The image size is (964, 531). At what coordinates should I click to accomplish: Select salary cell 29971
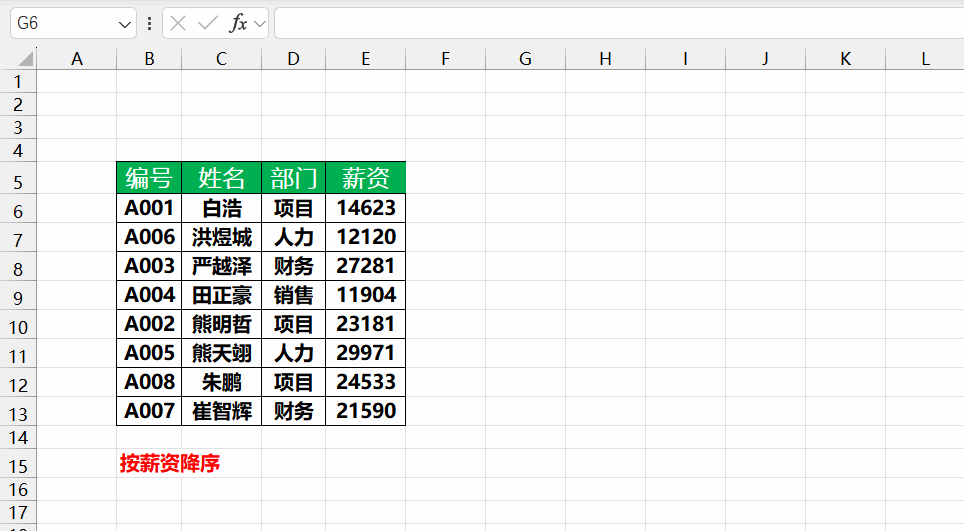(x=366, y=353)
